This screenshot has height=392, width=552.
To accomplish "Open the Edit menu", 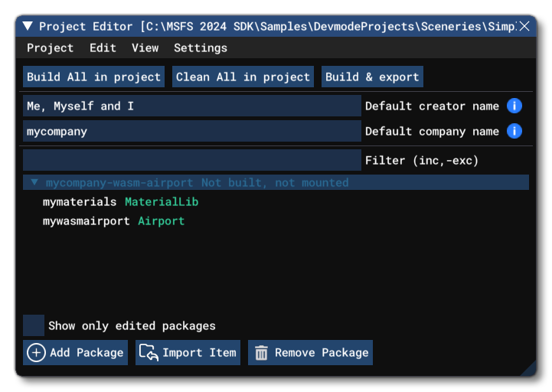I will point(103,47).
